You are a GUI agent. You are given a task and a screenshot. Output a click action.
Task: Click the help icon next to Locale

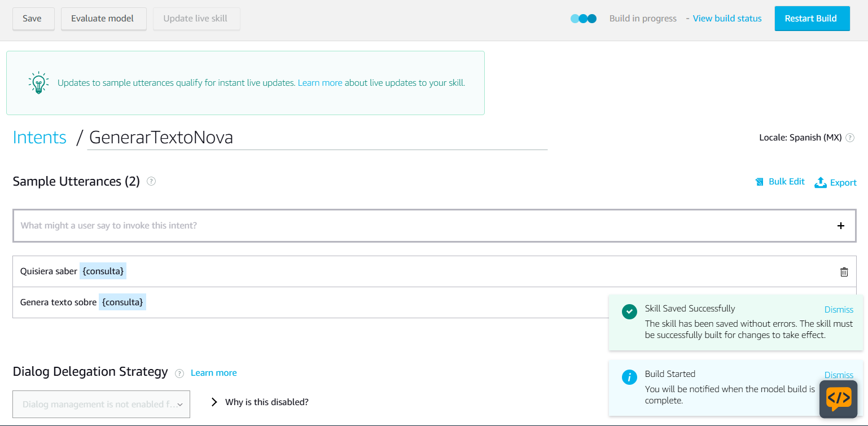850,138
